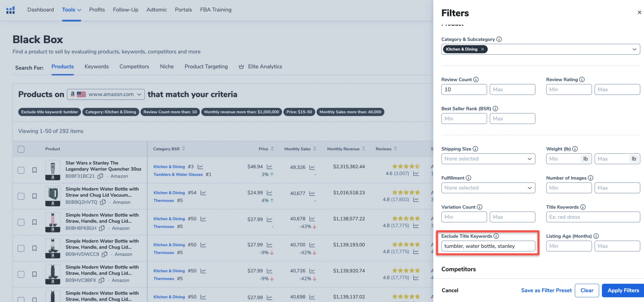Click the Best Seller Rank info icon
644x302 pixels.
pos(495,109)
